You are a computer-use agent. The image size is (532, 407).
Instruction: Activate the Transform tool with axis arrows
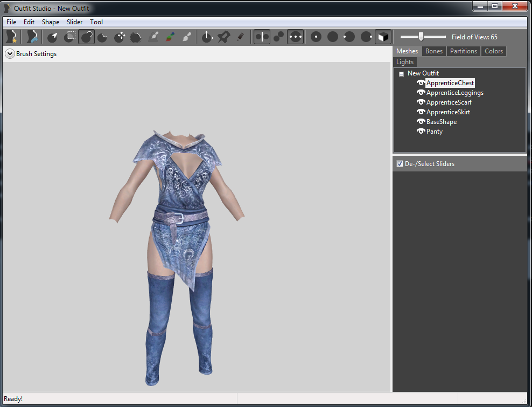[x=207, y=37]
